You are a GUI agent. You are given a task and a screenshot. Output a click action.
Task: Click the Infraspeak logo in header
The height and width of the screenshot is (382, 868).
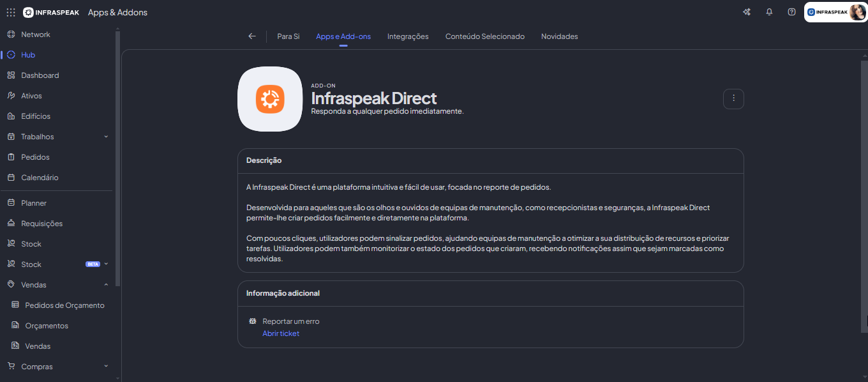tap(51, 12)
